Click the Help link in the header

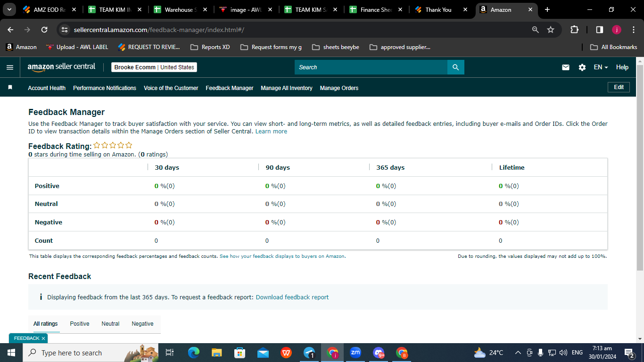pos(622,67)
